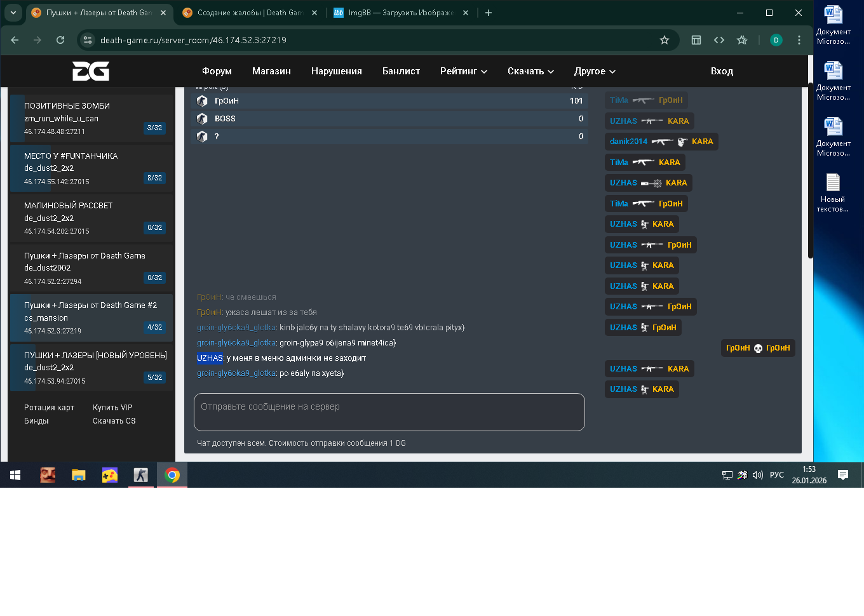
Task: Click the DG site logo
Action: [91, 71]
